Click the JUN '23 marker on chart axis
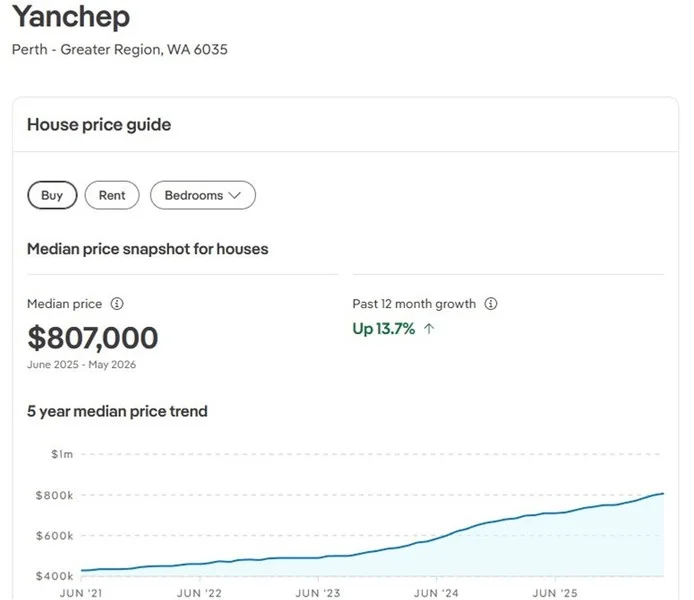 (318, 593)
